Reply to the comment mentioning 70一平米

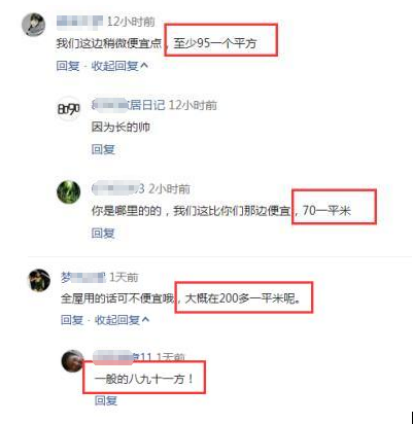103,233
